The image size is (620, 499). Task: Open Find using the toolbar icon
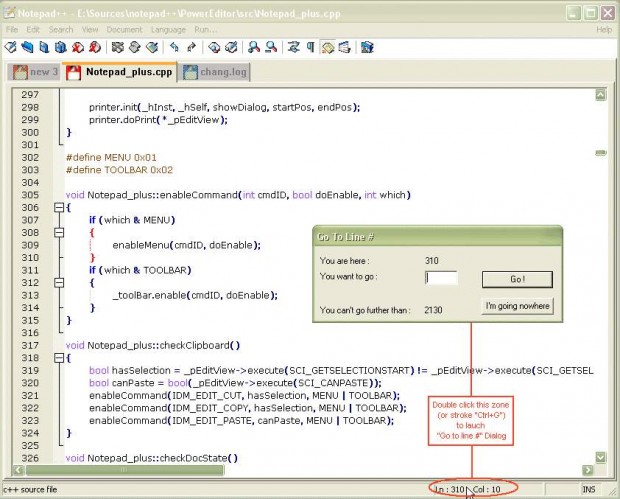click(x=214, y=47)
